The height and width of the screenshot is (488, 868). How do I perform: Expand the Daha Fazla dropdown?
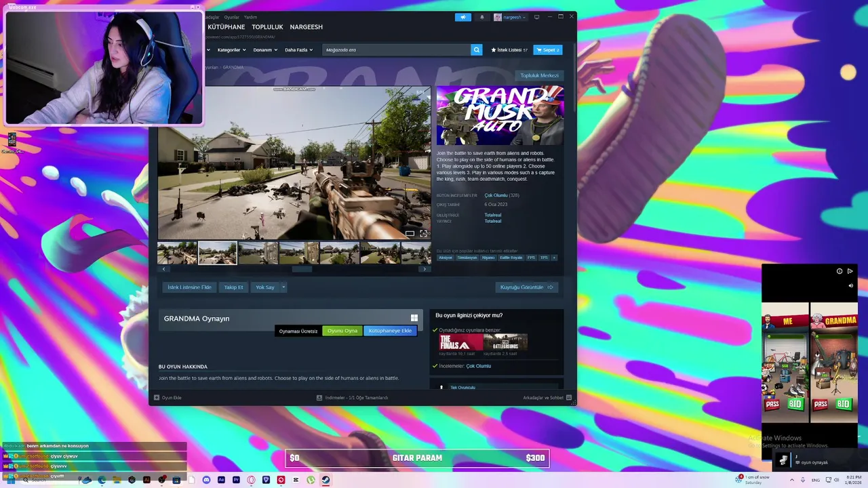pos(298,49)
